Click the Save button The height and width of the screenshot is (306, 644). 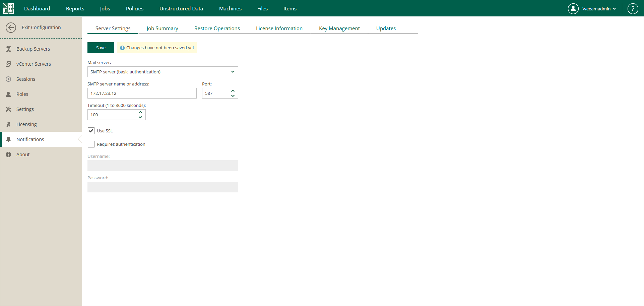(x=101, y=48)
